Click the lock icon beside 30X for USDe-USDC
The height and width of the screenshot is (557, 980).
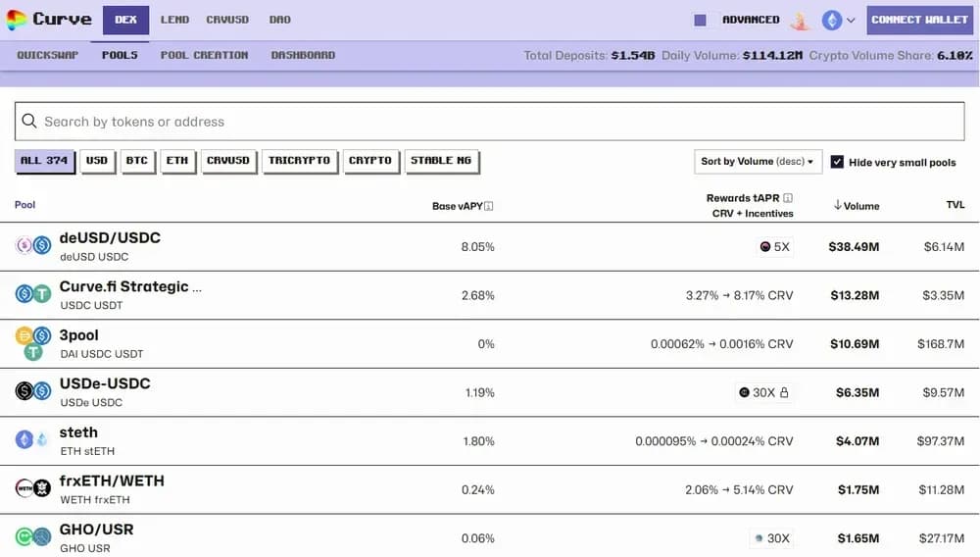pyautogui.click(x=784, y=392)
